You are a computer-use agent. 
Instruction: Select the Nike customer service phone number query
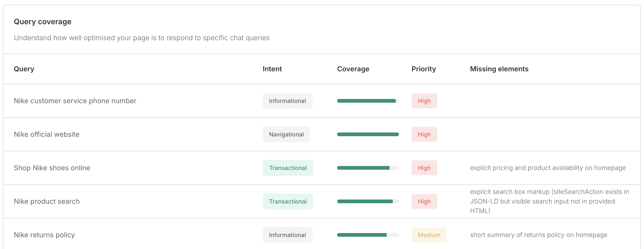point(75,101)
